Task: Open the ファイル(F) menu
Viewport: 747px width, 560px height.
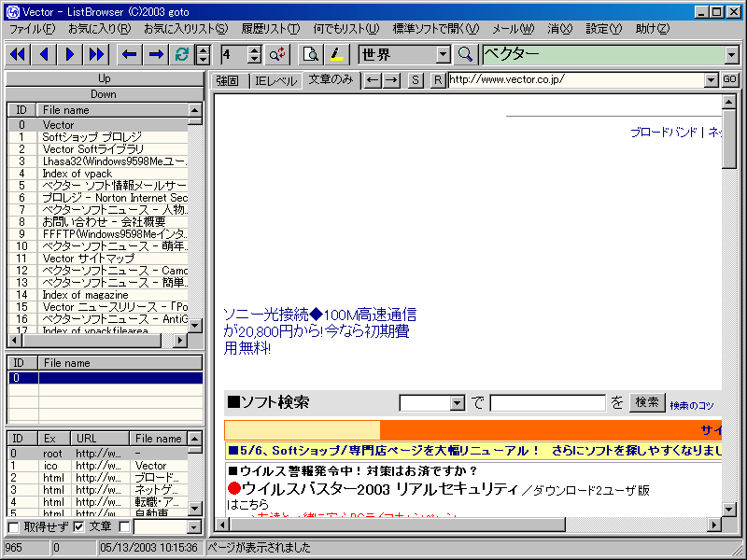Action: click(x=33, y=29)
